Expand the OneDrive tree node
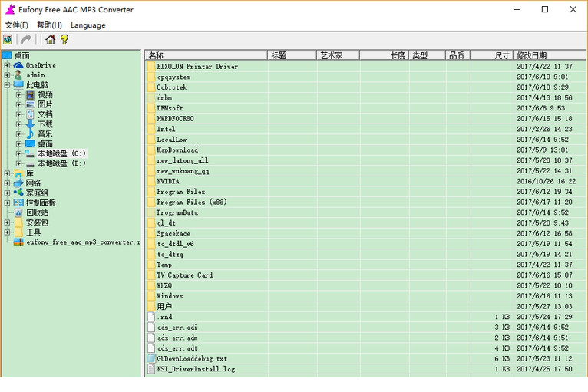588x392 pixels. 7,65
